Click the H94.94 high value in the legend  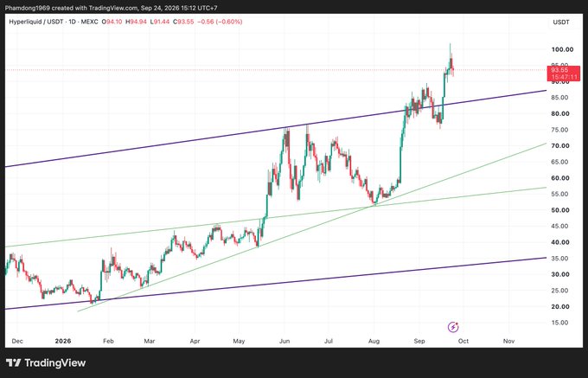pyautogui.click(x=136, y=22)
